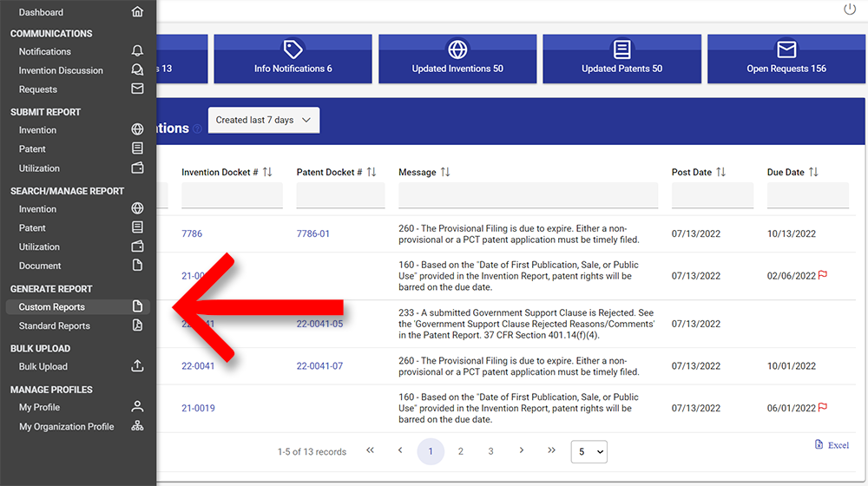Click the power logout icon
868x486 pixels.
point(850,10)
